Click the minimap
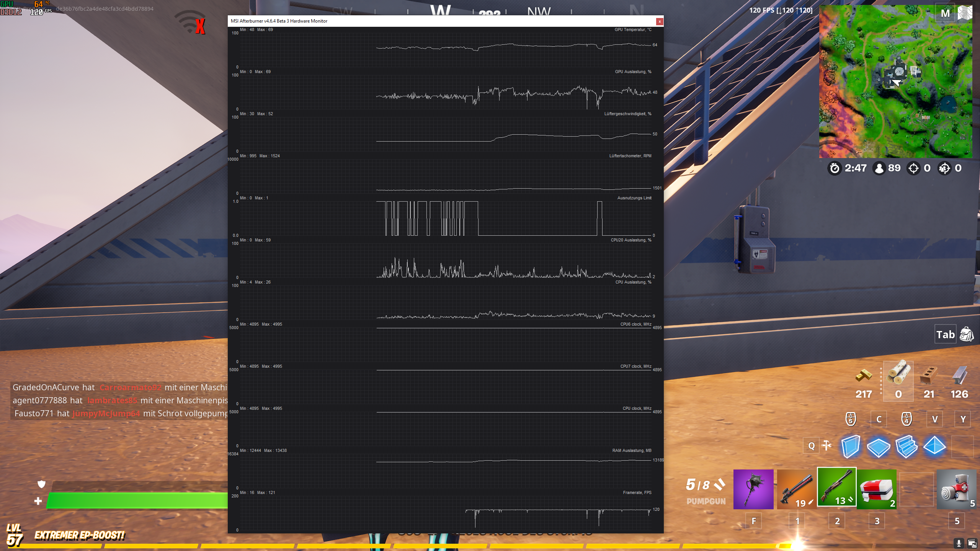This screenshot has width=980, height=551. point(895,81)
